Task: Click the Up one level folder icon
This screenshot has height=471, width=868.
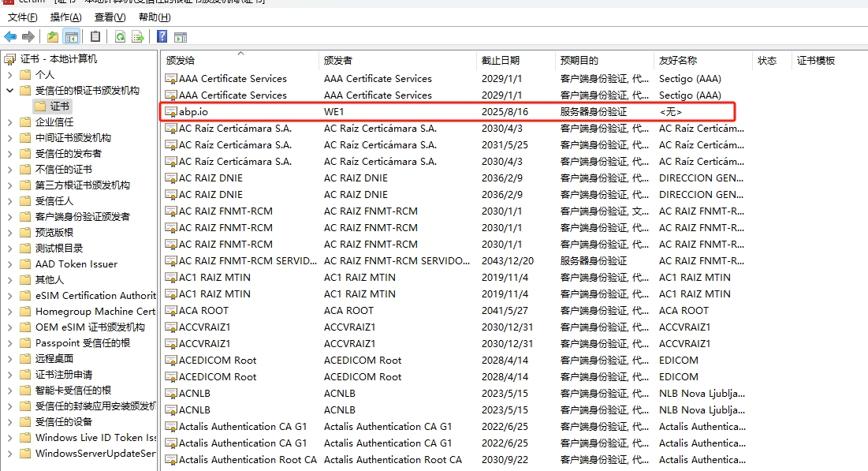Action: [x=53, y=36]
